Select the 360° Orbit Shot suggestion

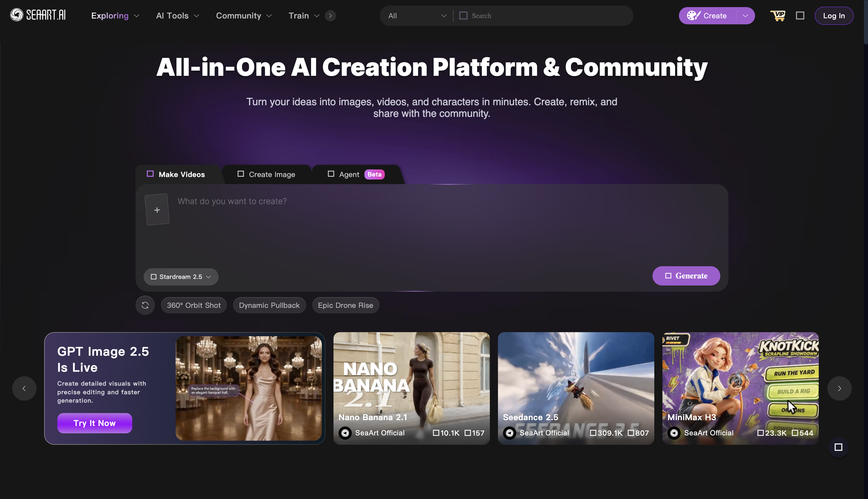coord(193,305)
